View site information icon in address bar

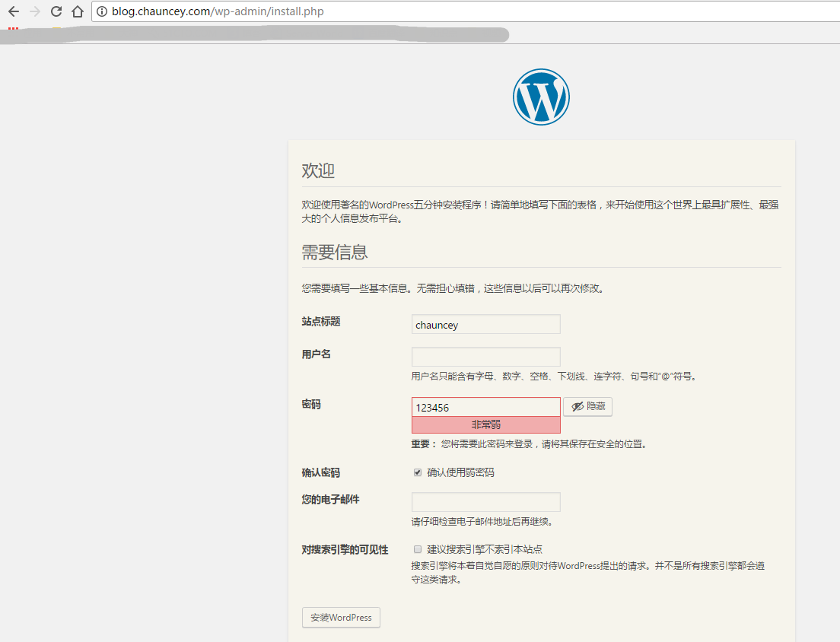[102, 11]
